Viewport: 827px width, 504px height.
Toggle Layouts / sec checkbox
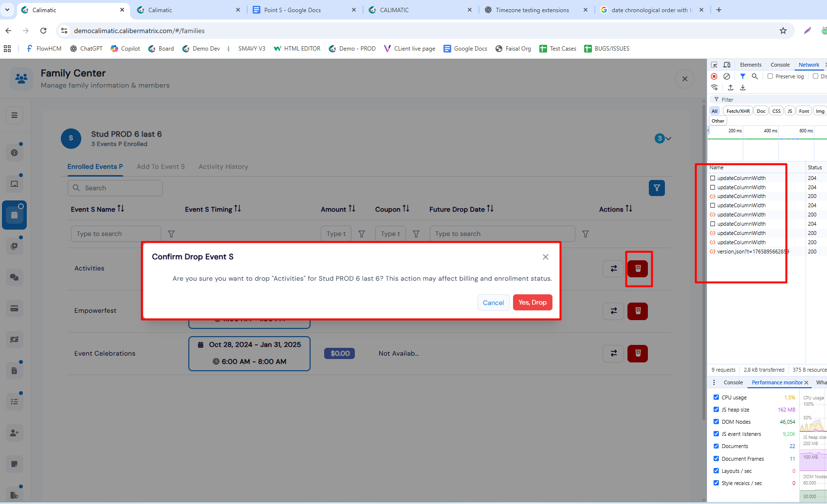716,471
